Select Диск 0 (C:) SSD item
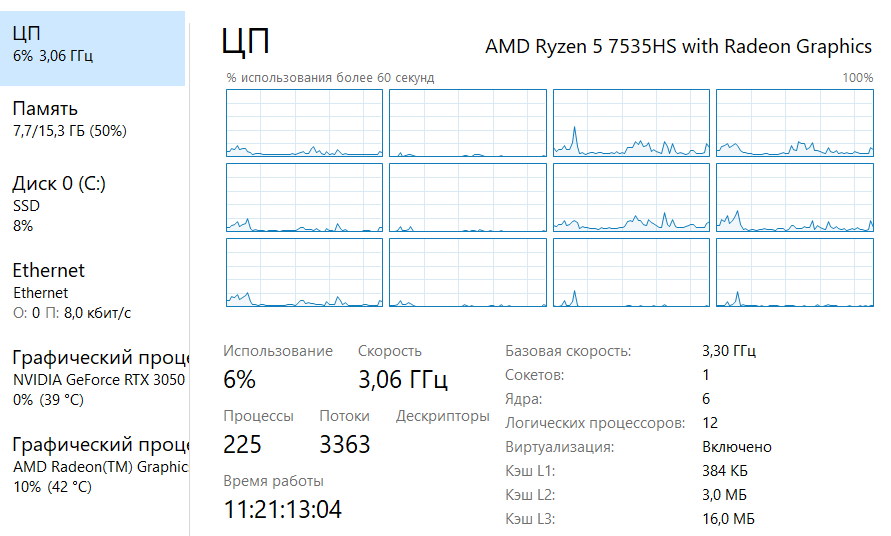 [x=93, y=203]
